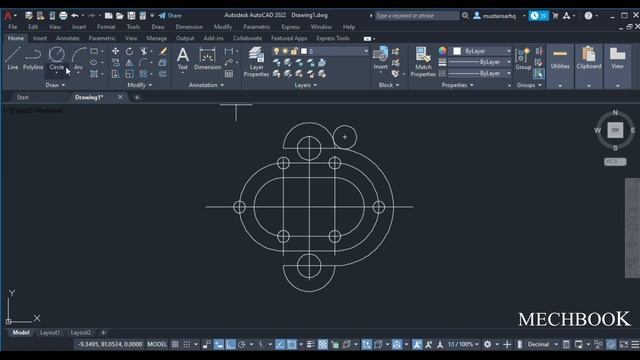Add a new drawing tab

[x=137, y=98]
